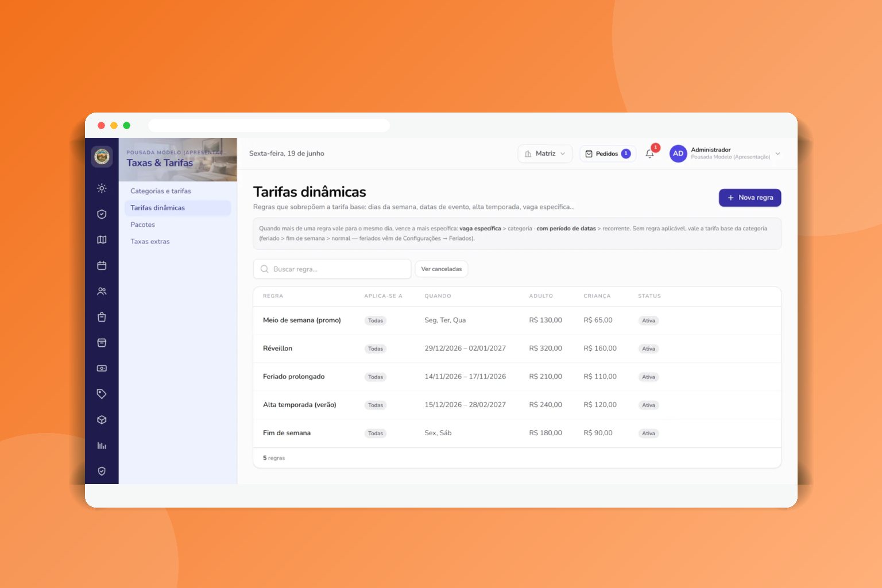Click the R$ 90,00 child price
Image resolution: width=882 pixels, height=588 pixels.
coord(598,433)
